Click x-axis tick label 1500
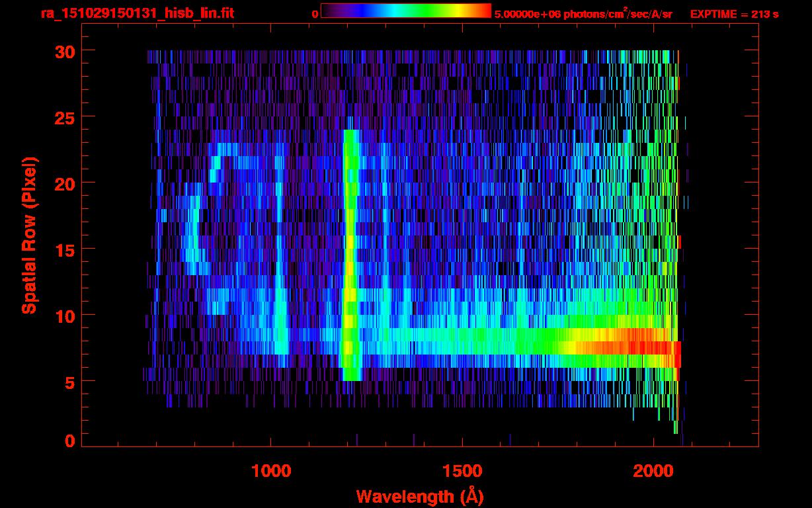 click(x=462, y=470)
